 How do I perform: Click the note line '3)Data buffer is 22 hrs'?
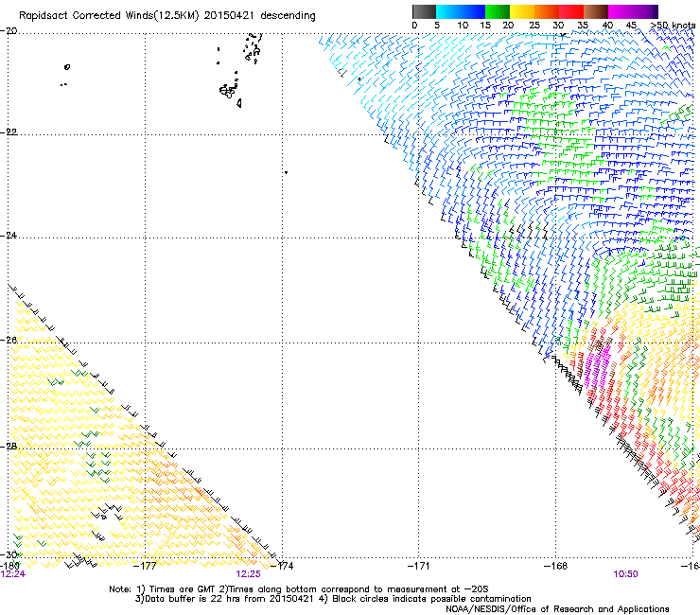point(333,599)
